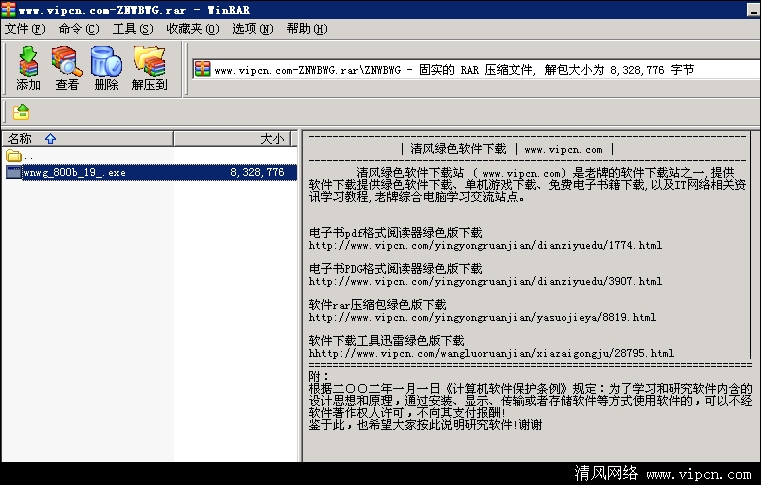Click the 电子书pdf格式阅读器绿色版下载 line

click(396, 233)
